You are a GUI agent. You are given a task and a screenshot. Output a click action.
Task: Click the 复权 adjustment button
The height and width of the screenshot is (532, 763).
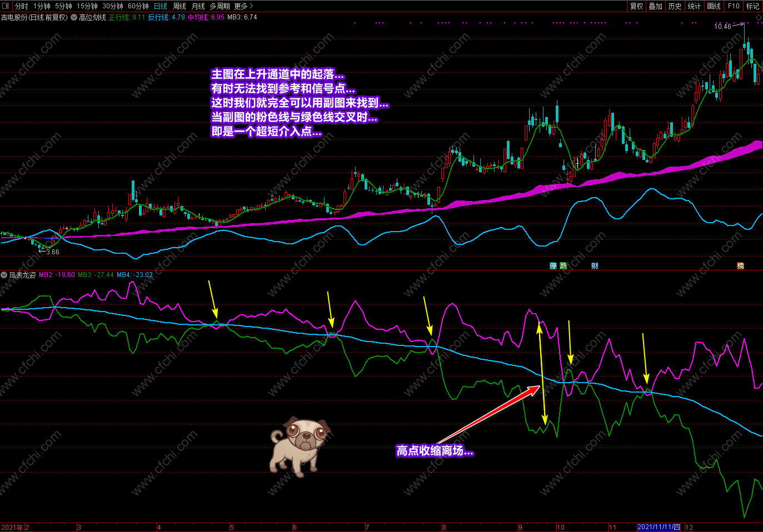[636, 6]
